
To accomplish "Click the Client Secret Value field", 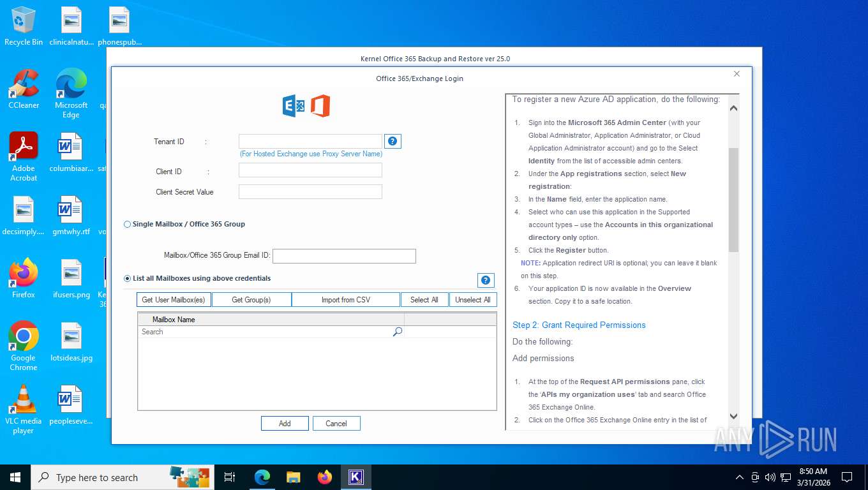I will pos(310,192).
